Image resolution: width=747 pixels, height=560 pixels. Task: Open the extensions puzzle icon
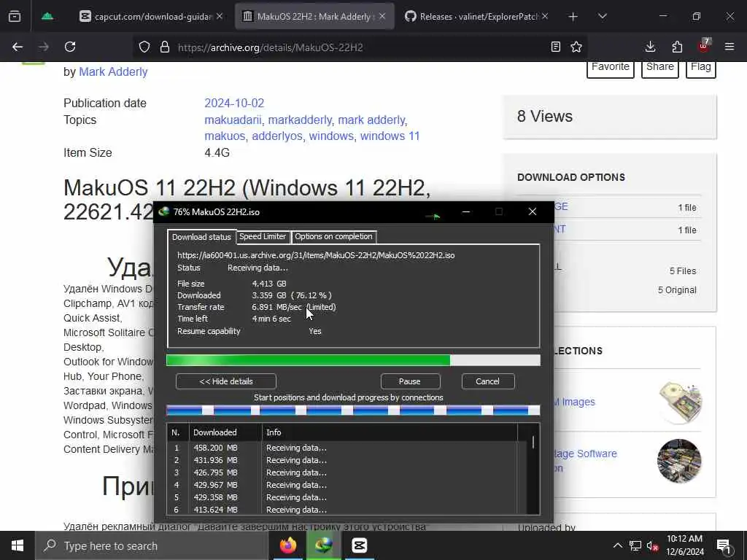677,47
